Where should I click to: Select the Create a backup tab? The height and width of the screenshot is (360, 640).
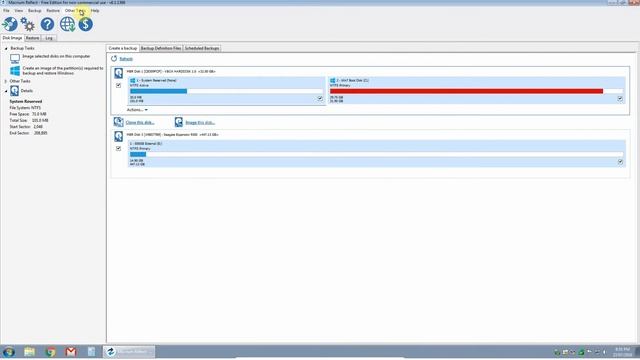click(x=123, y=48)
